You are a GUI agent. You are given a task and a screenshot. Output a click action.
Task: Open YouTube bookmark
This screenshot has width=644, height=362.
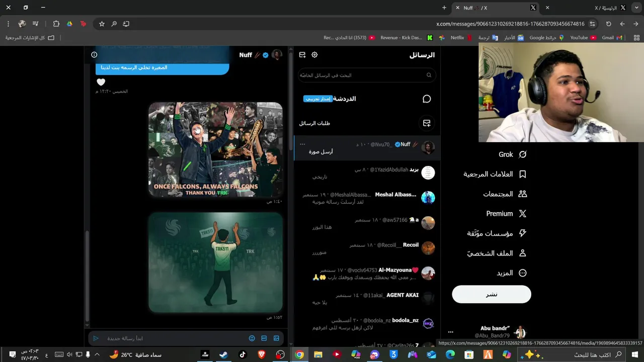(583, 38)
